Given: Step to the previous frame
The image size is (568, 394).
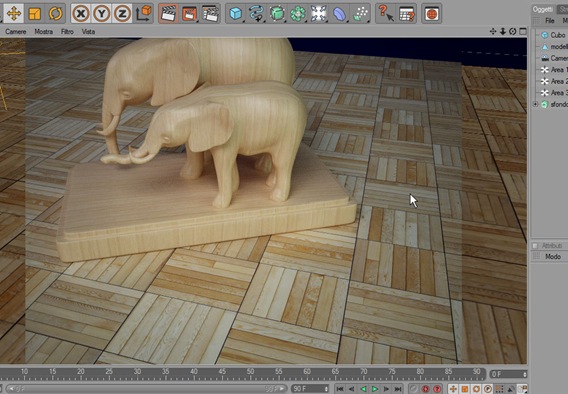Looking at the screenshot, I should coord(351,389).
